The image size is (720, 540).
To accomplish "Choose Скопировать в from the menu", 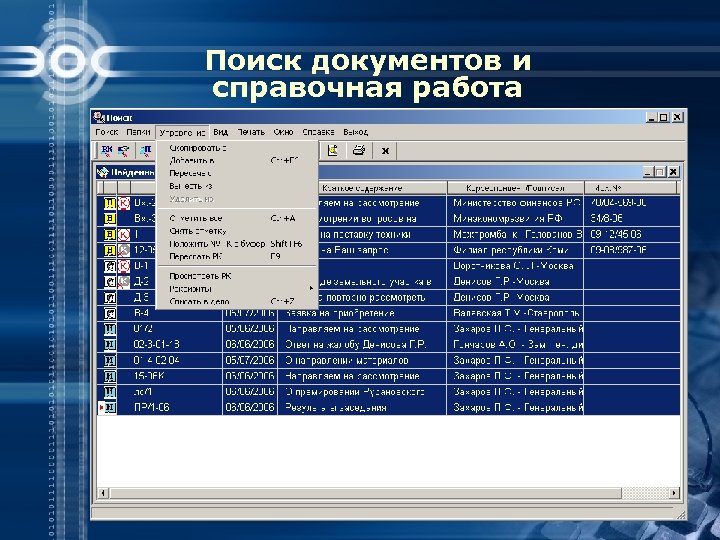I will (x=237, y=148).
